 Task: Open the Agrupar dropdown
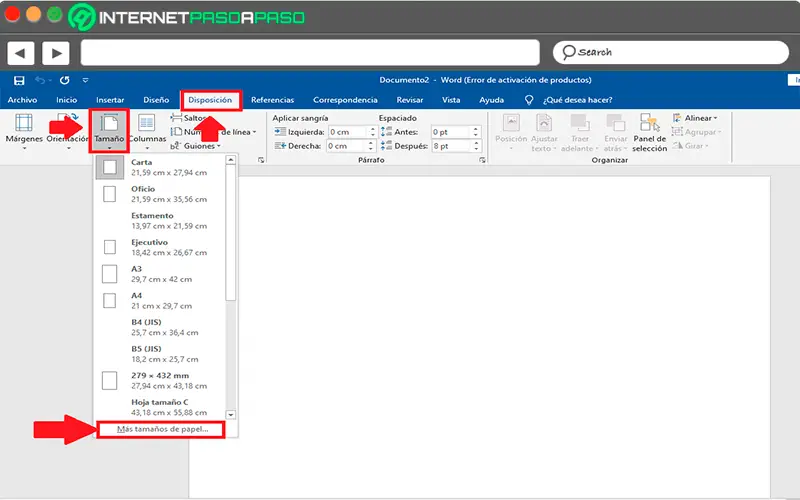click(x=696, y=132)
